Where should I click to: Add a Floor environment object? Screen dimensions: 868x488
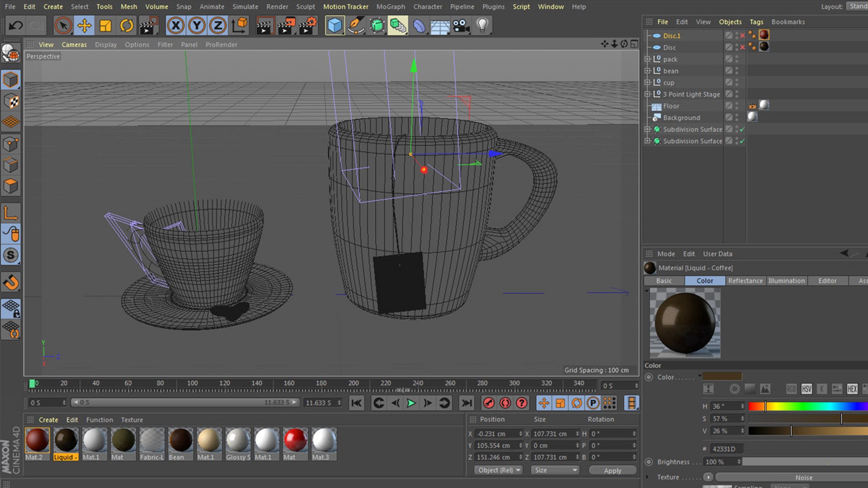(x=440, y=25)
